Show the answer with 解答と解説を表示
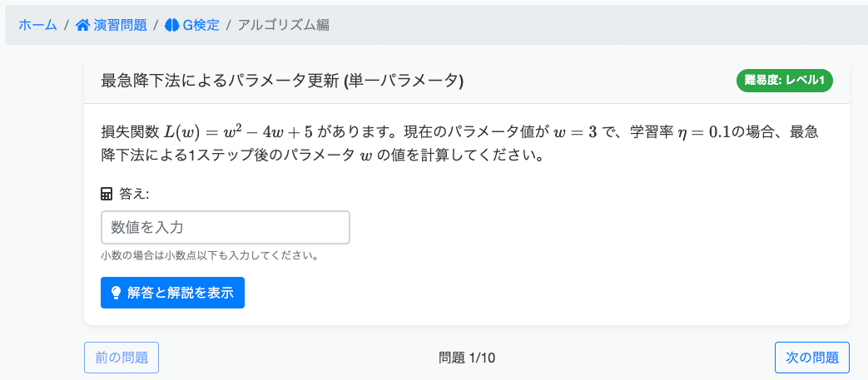 [173, 293]
